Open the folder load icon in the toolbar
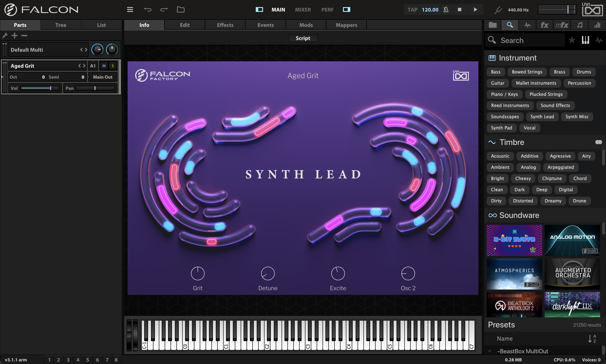606x364 pixels. [181, 9]
